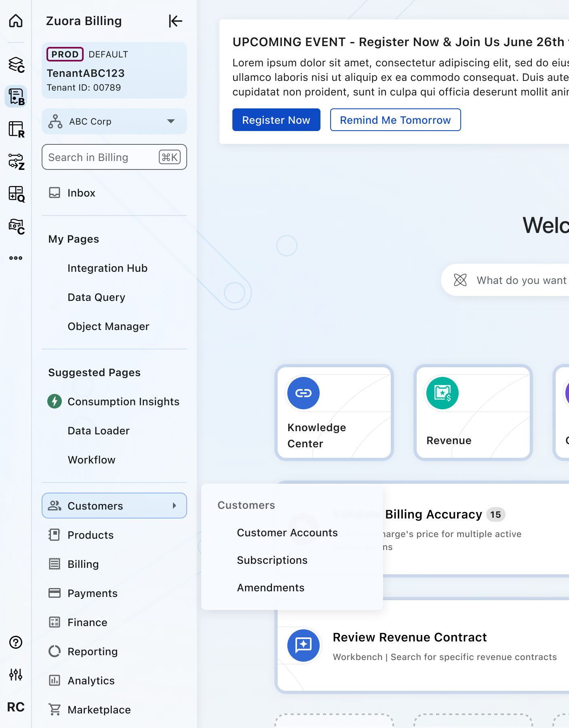The height and width of the screenshot is (728, 569).
Task: Open the settings sliders icon
Action: pyautogui.click(x=16, y=674)
